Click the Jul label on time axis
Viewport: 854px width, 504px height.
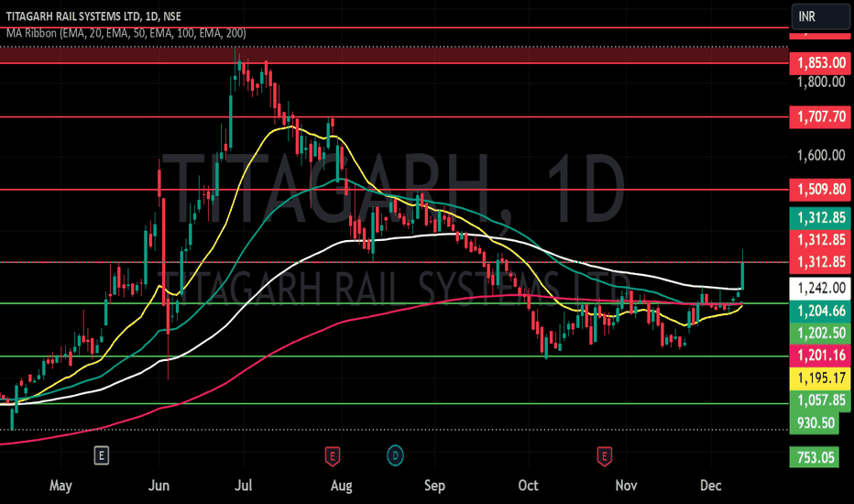point(243,486)
